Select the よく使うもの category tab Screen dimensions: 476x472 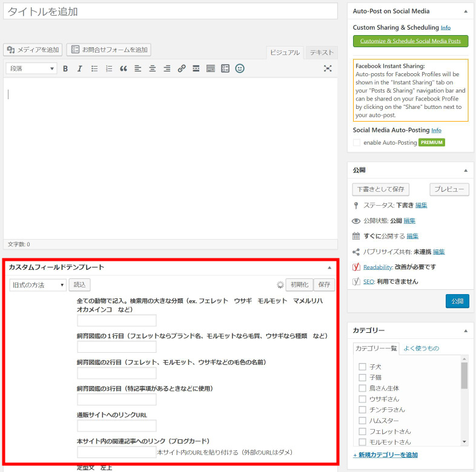pos(421,348)
